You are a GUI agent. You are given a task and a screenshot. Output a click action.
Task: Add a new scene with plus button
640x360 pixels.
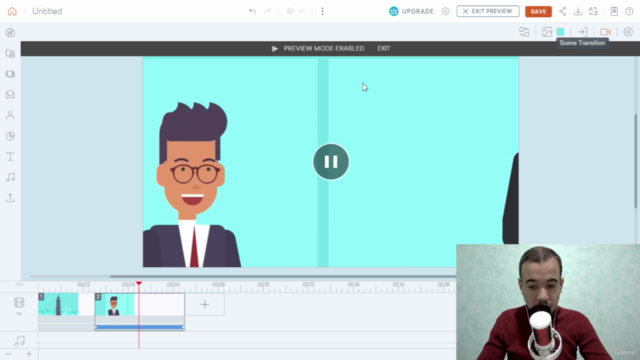[x=205, y=304]
